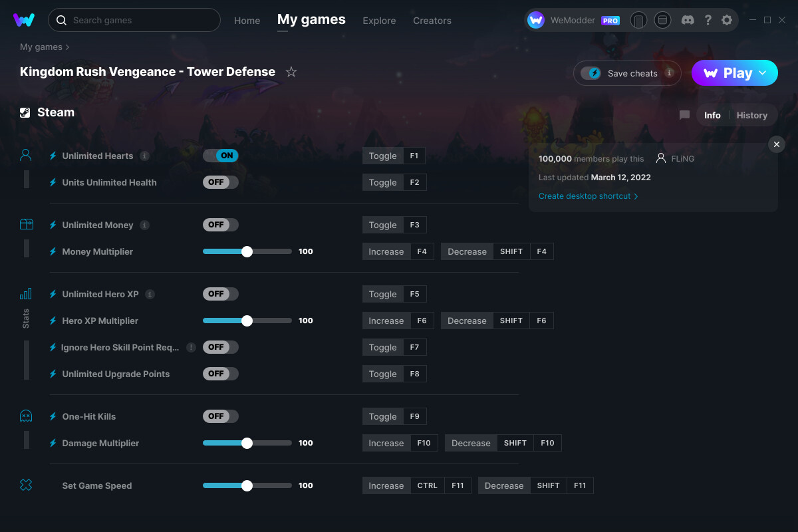Viewport: 798px width, 532px height.
Task: Open help via the question mark icon
Action: [708, 20]
